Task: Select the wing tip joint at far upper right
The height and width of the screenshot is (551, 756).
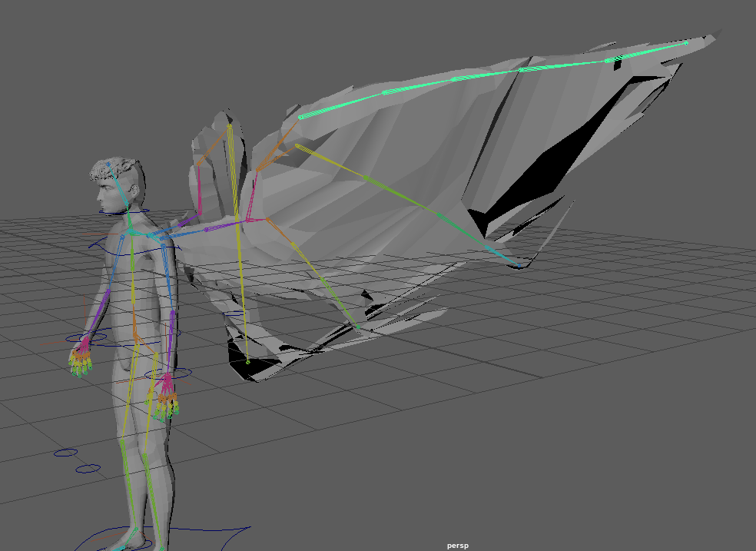Action: coord(686,43)
